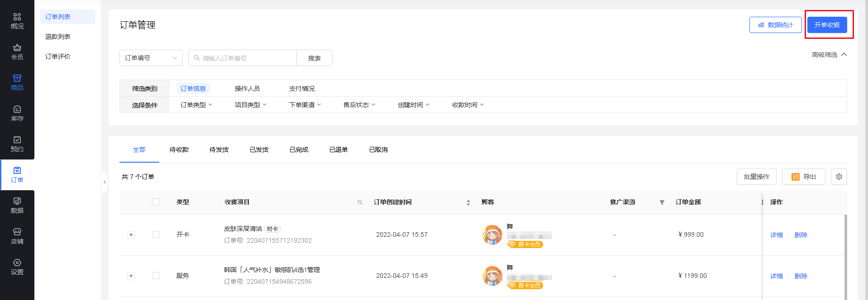Open the 售后状态 filter dropdown
Screen dimensions: 868x300
359,105
